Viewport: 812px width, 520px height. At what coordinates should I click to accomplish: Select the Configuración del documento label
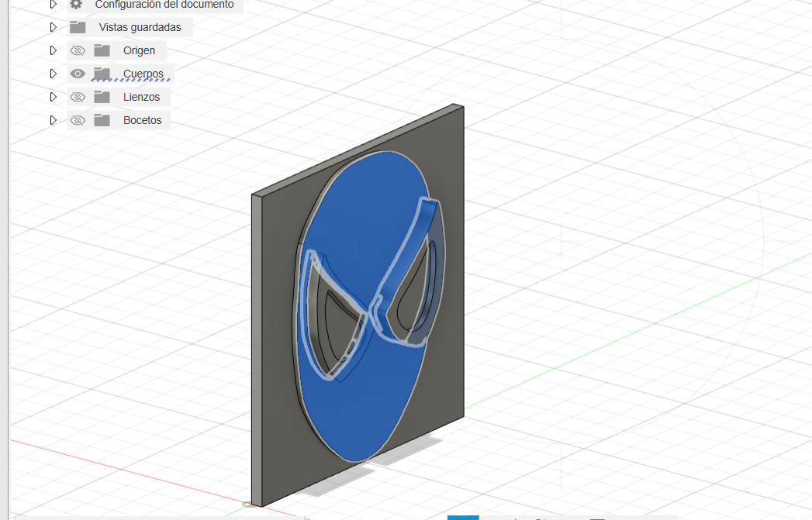(x=164, y=4)
